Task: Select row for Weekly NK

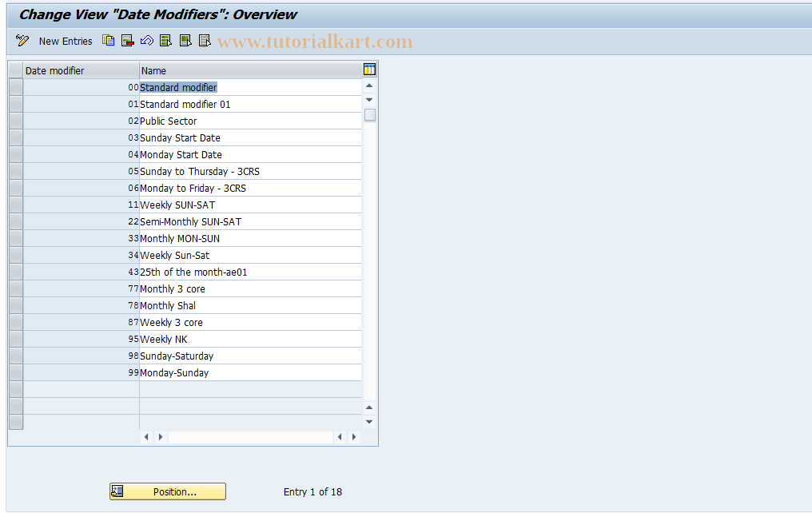Action: coord(16,339)
